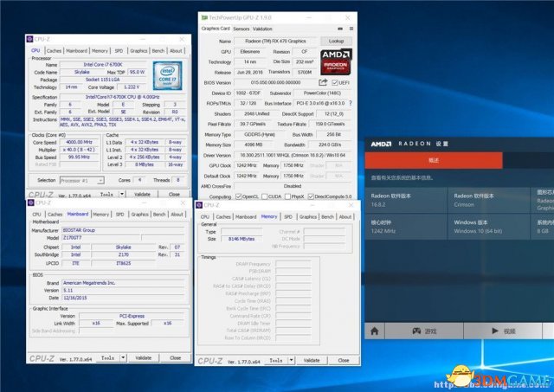Click Close in the CPU-Z Mainboard window
The width and height of the screenshot is (554, 392).
(x=175, y=357)
